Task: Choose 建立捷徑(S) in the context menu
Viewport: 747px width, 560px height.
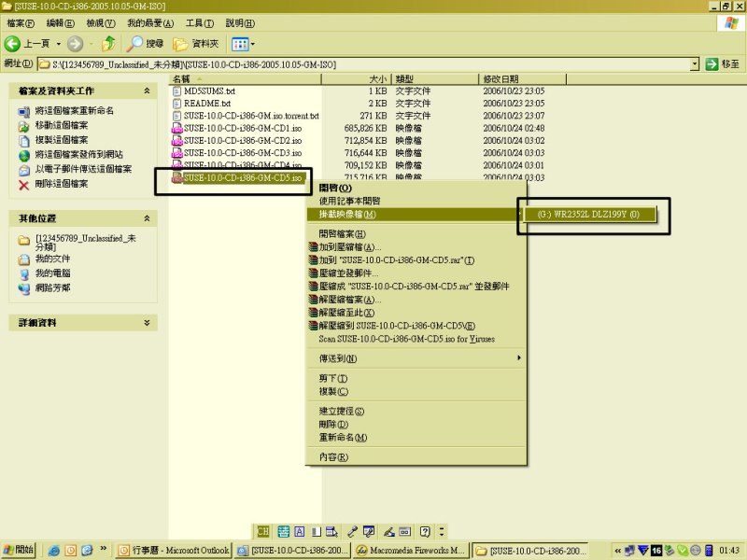Action: tap(416, 411)
